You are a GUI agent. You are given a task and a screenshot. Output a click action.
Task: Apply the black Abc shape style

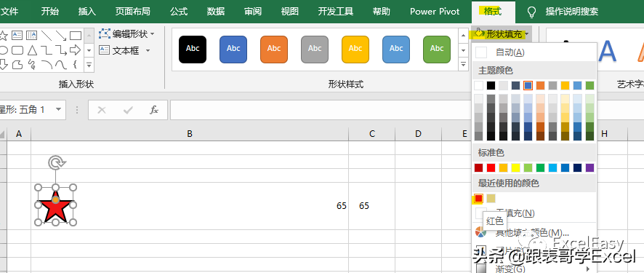[x=193, y=50]
